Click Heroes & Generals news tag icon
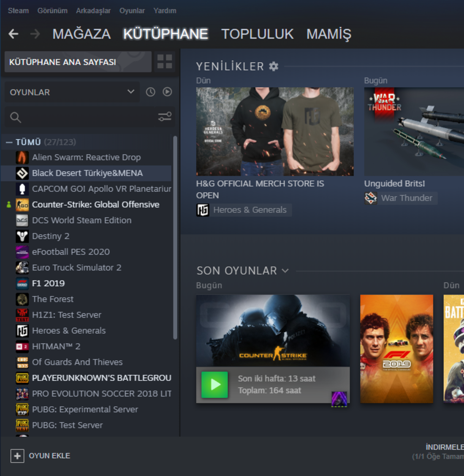This screenshot has width=464, height=476. click(x=203, y=210)
